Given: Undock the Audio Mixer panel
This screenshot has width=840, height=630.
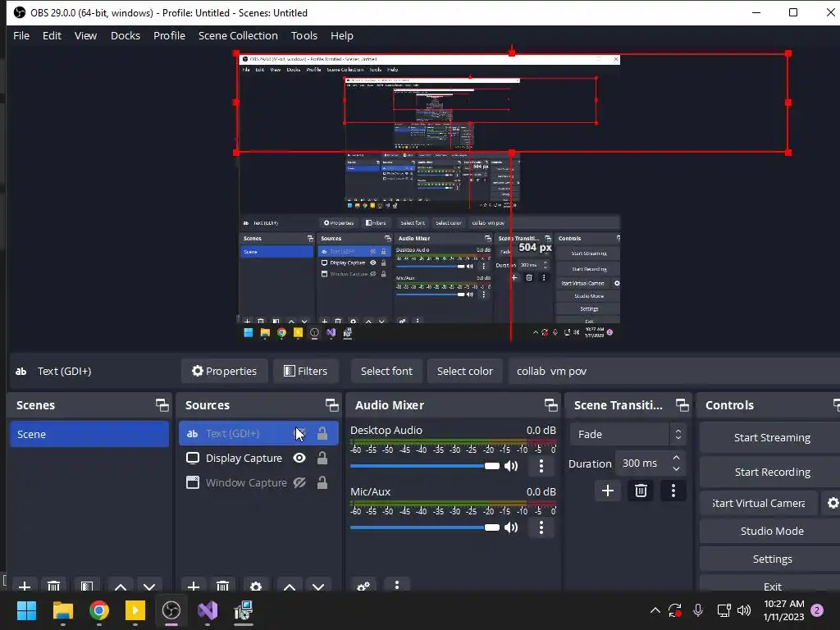Looking at the screenshot, I should (x=550, y=405).
